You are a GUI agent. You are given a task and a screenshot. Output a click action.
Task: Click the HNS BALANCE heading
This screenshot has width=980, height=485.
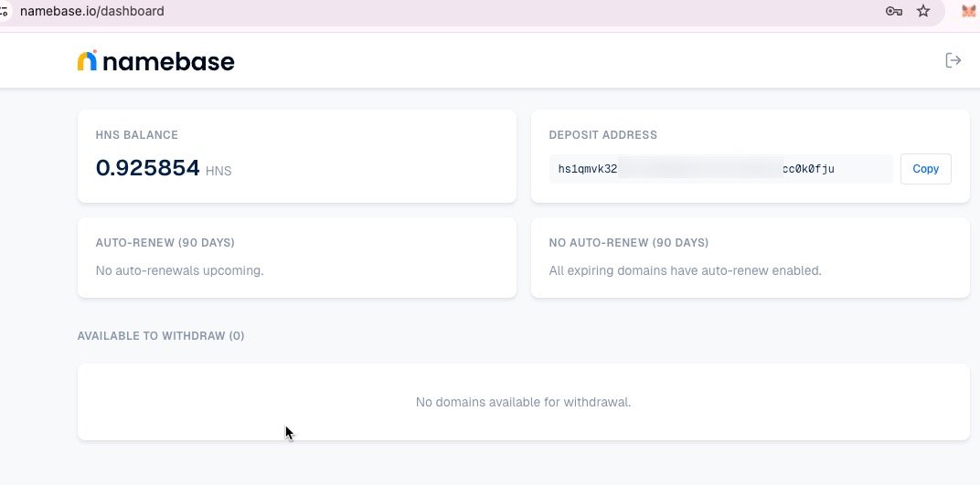coord(137,135)
